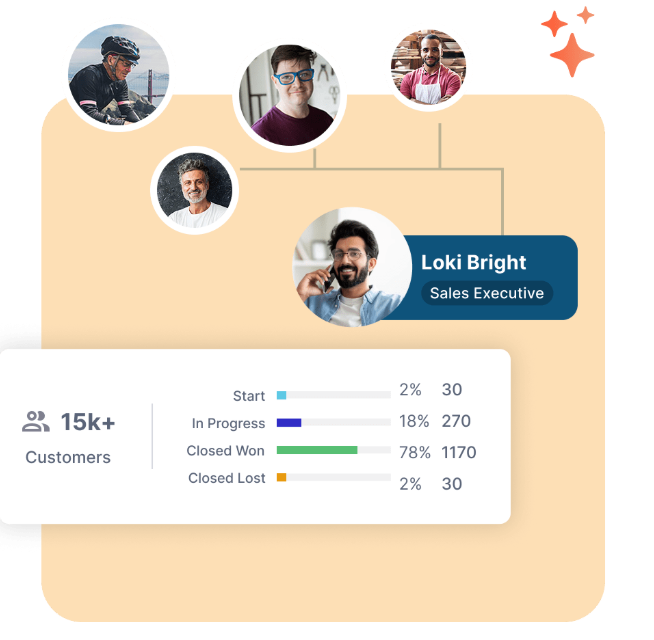
Task: Select the blue glasses man avatar
Action: (290, 94)
